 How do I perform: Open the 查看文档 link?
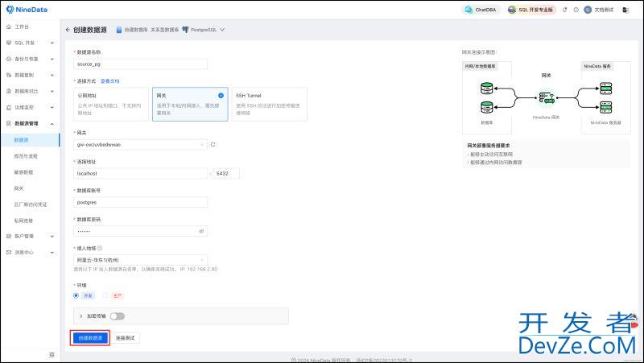tap(110, 81)
